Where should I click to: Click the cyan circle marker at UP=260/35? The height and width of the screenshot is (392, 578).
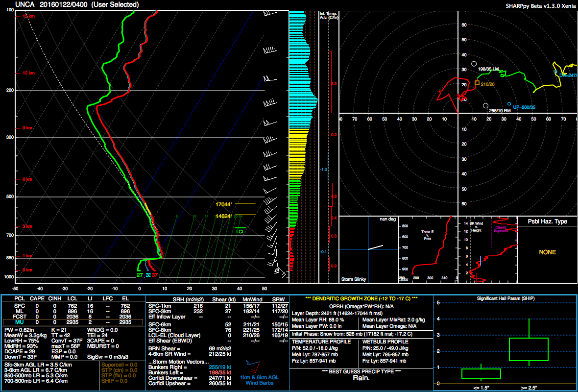tap(509, 104)
